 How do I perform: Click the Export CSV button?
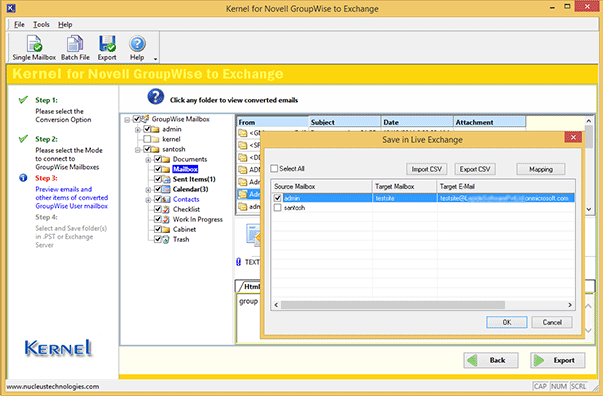(x=475, y=169)
